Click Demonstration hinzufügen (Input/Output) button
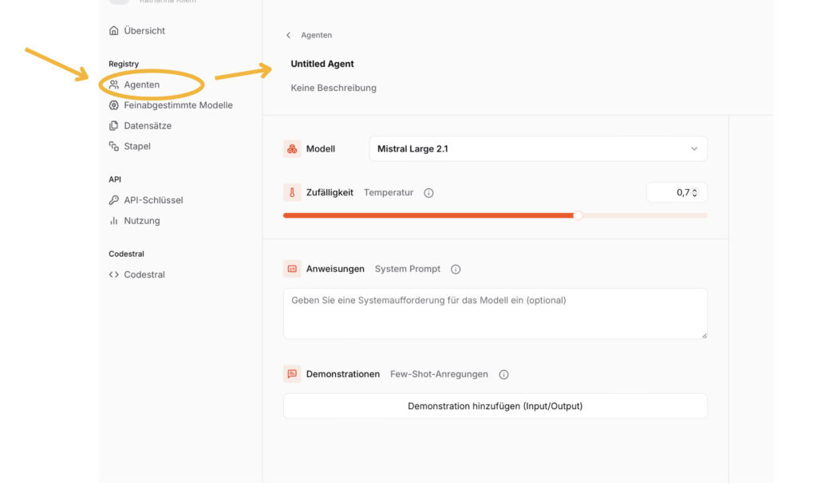817x504 pixels. [x=495, y=406]
